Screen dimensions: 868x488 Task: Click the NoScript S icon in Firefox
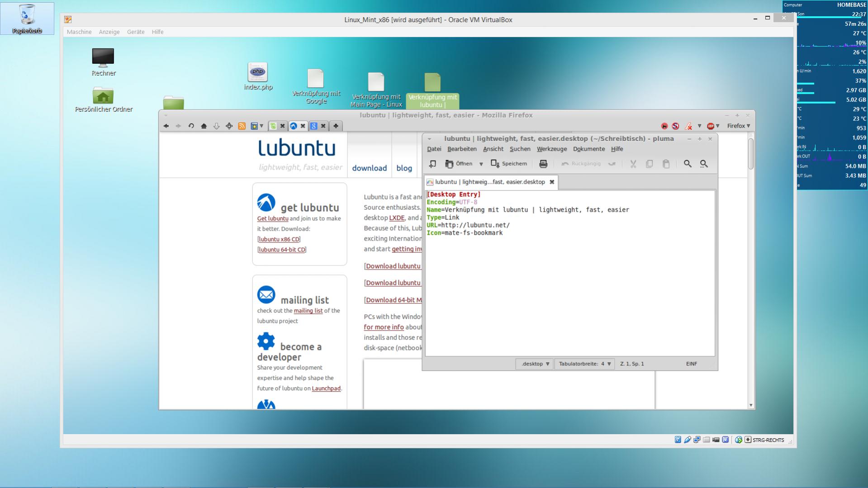tap(675, 126)
